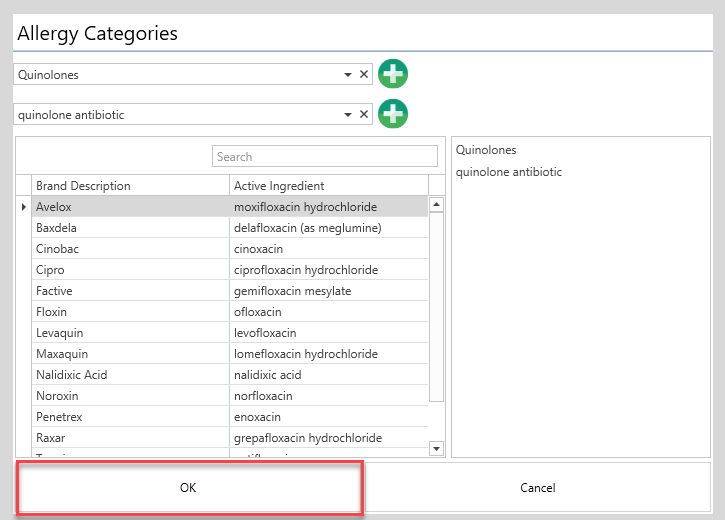Click the cinoxacin ingredient cell
Screen dimensions: 725x520
point(329,249)
